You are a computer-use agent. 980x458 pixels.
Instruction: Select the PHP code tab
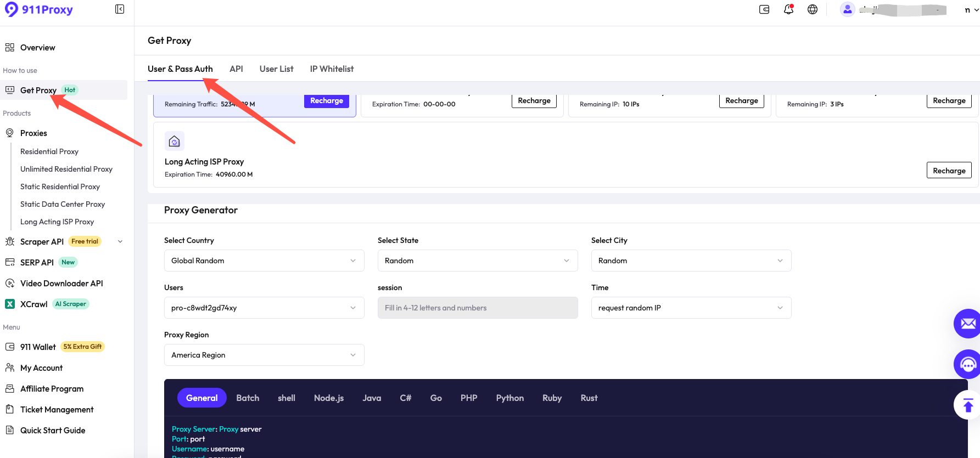tap(469, 398)
